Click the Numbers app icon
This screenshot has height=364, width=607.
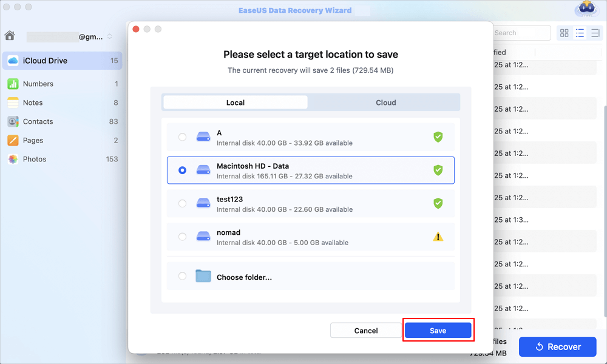[x=13, y=84]
